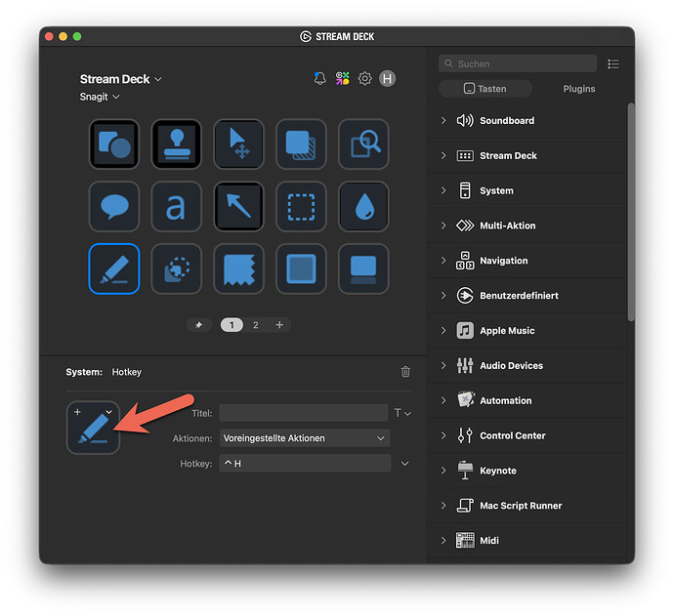Select the screen capture monitor key
This screenshot has width=674, height=616.
pyautogui.click(x=363, y=268)
